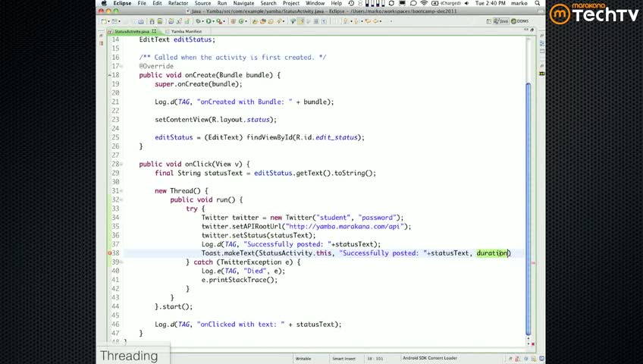
Task: Click the volume speaker menu bar icon
Action: pyautogui.click(x=466, y=3)
